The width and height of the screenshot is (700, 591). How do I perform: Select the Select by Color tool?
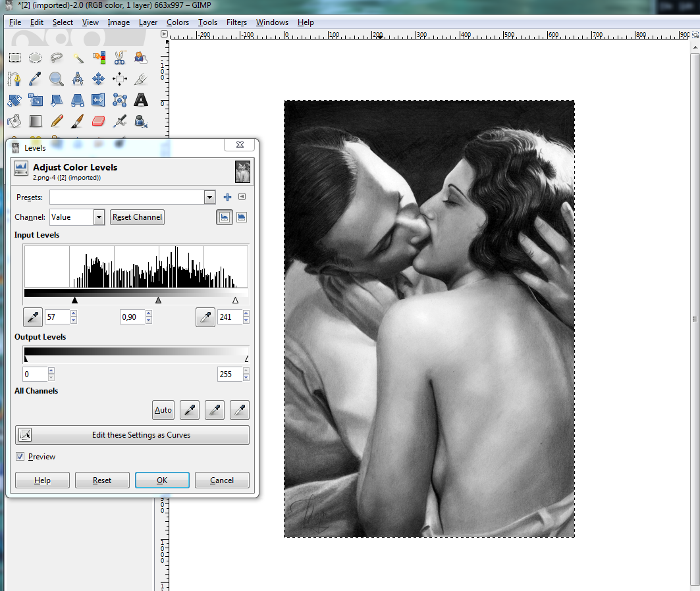(99, 57)
